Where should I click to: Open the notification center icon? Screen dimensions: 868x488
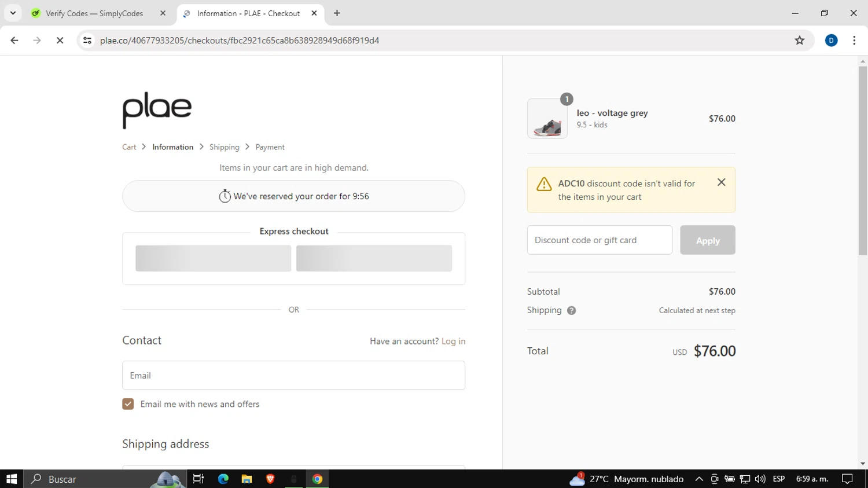click(x=847, y=479)
